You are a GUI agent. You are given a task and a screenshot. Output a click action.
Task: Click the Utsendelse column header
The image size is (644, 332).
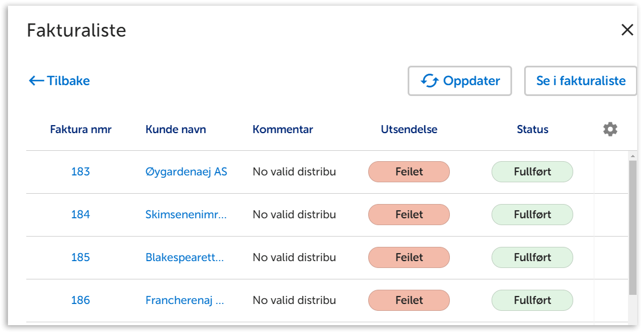tap(409, 129)
